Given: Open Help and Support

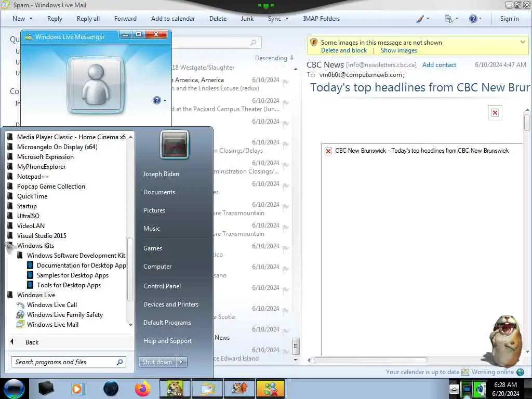Looking at the screenshot, I should tap(167, 341).
